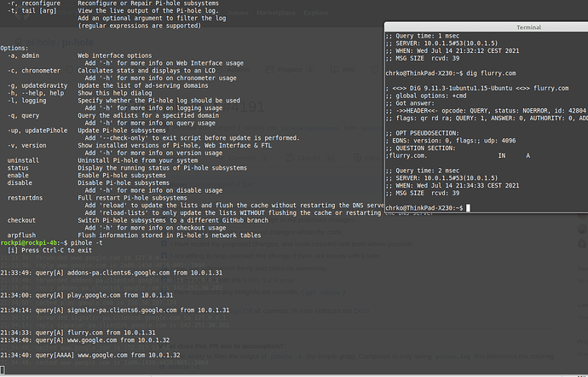Click the 'Press Ctrl-C to exit' message
Image resolution: width=588 pixels, height=377 pixels.
(x=49, y=250)
